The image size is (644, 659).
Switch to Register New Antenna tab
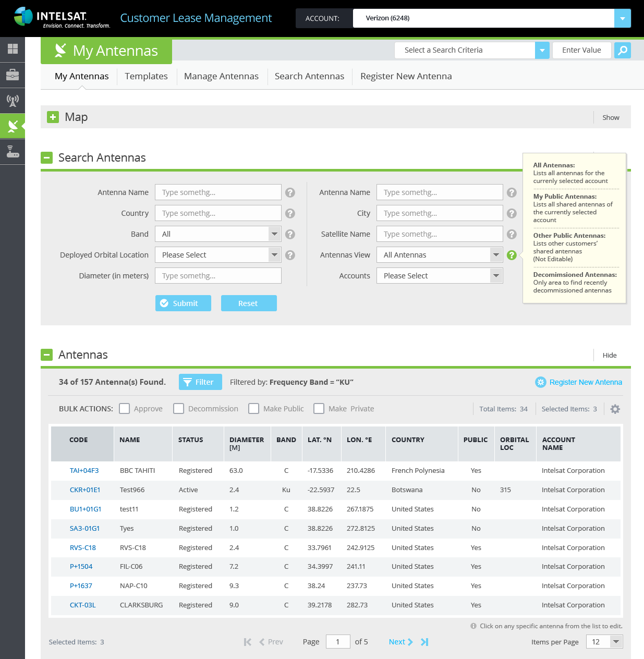coord(406,76)
